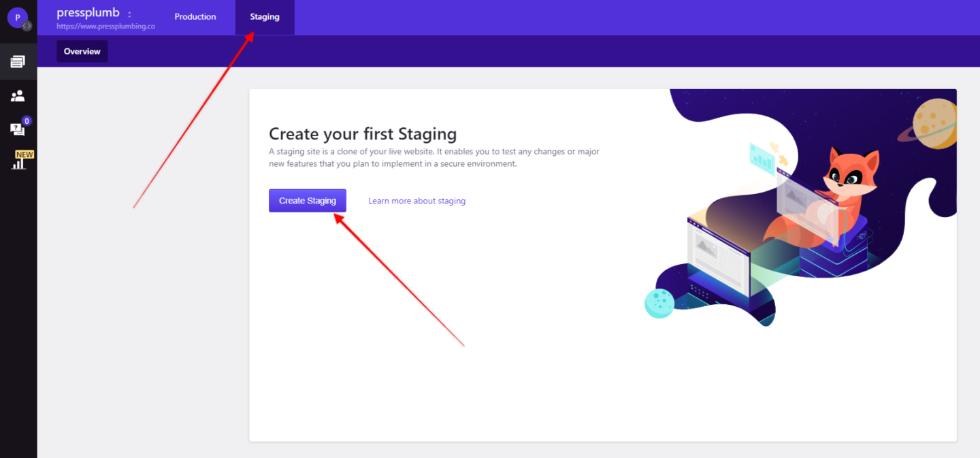Screen dimensions: 980x458
Task: Open the Overview sub-menu item
Action: 82,52
